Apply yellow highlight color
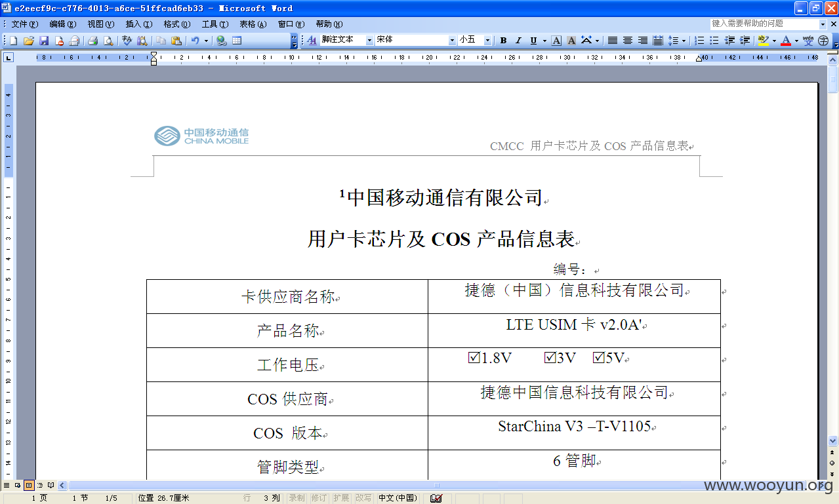Screen dimensions: 839x504 763,41
